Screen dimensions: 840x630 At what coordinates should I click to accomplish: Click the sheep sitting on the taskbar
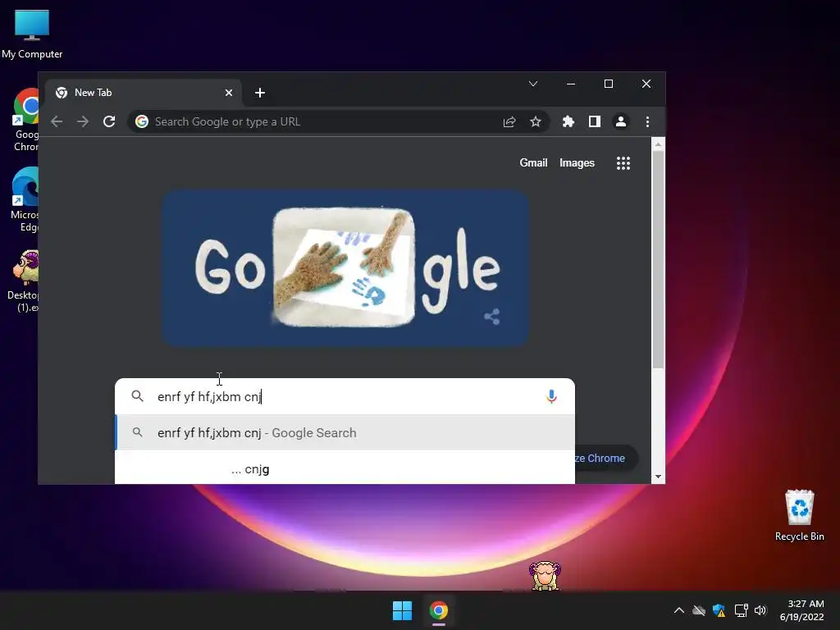[545, 576]
